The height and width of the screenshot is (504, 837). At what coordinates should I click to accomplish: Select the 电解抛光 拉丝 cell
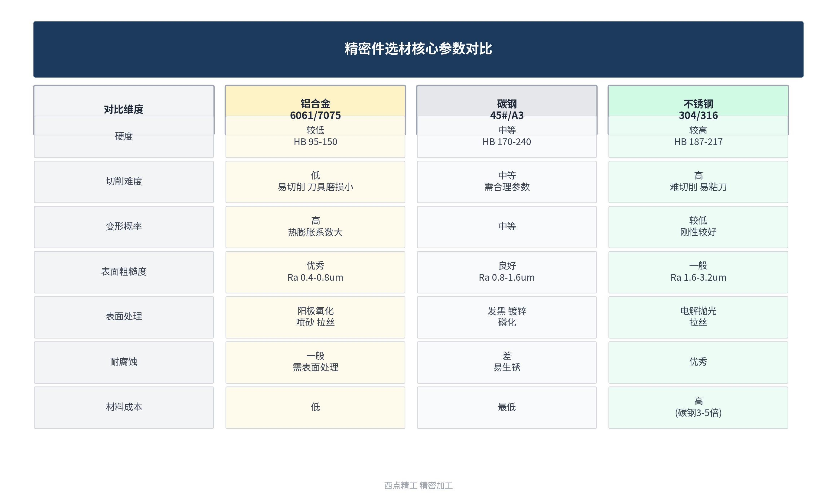point(698,317)
